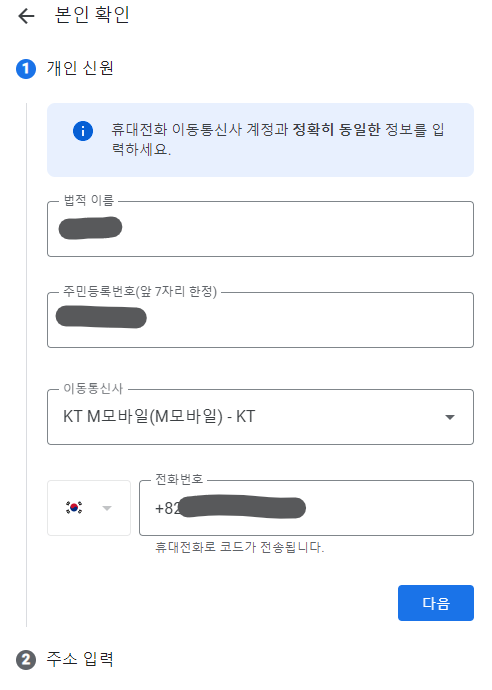Viewport: 492px width, 690px height.
Task: Open the country code dropdown arrow
Action: [x=106, y=508]
